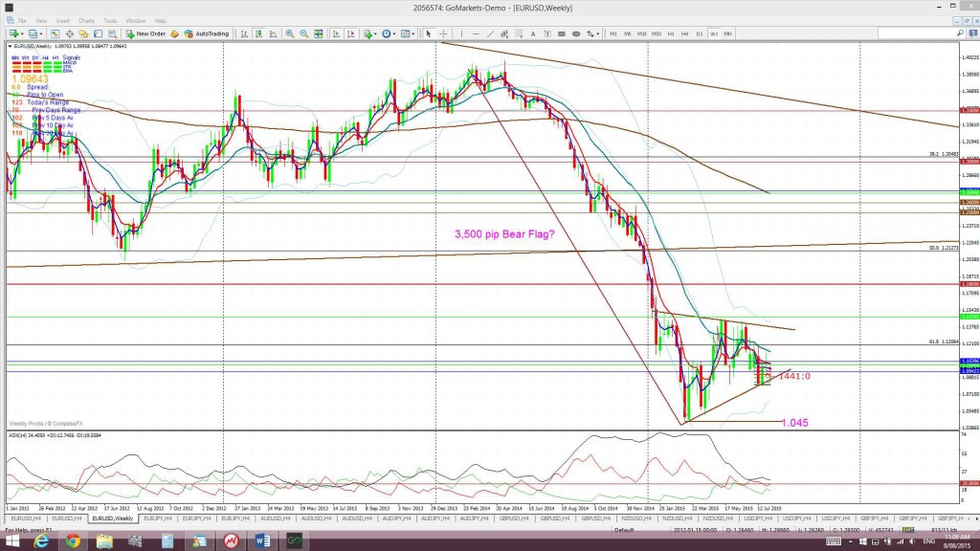Select the Rectangle drawing tool
Image resolution: width=980 pixels, height=551 pixels.
pos(561,33)
